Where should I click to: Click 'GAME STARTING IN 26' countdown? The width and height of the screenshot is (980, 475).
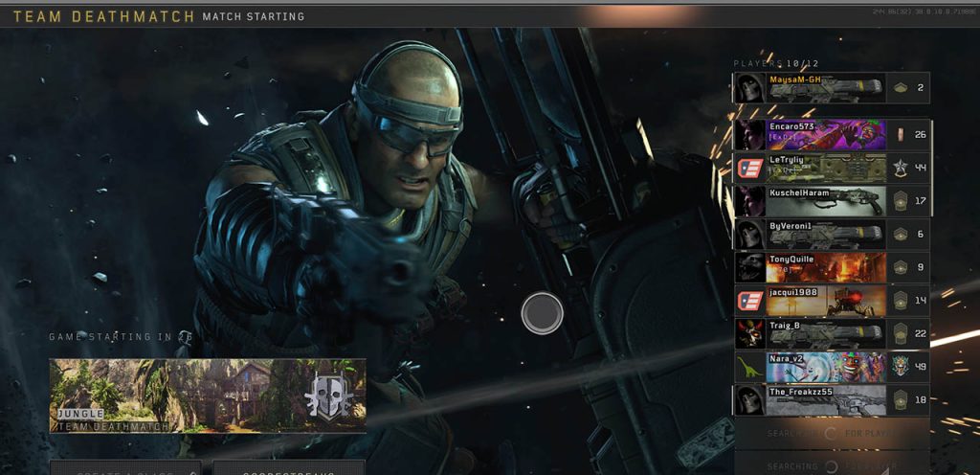[x=121, y=337]
